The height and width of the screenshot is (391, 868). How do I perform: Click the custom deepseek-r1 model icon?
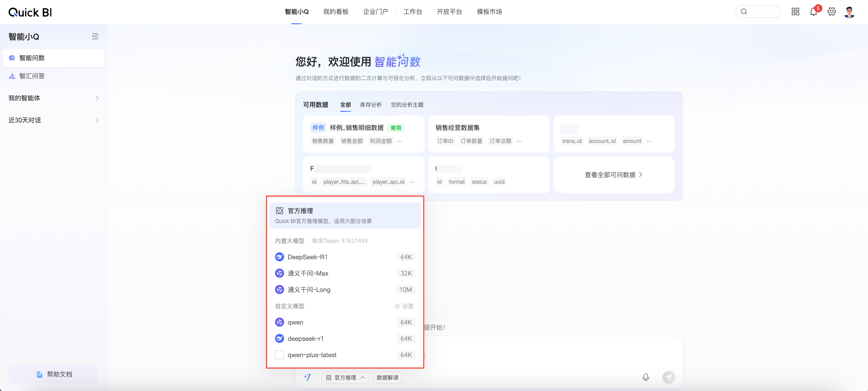279,338
